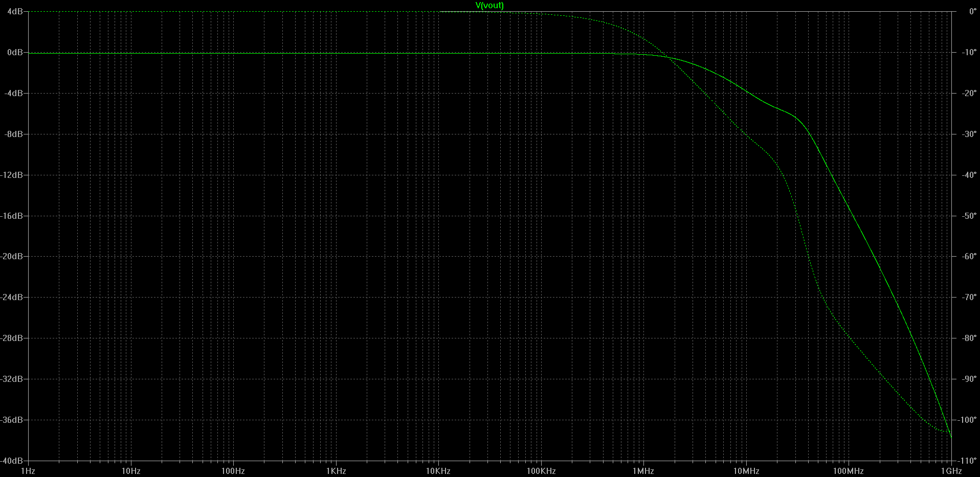
Task: Click the 100MHz frequency axis label
Action: coord(849,471)
